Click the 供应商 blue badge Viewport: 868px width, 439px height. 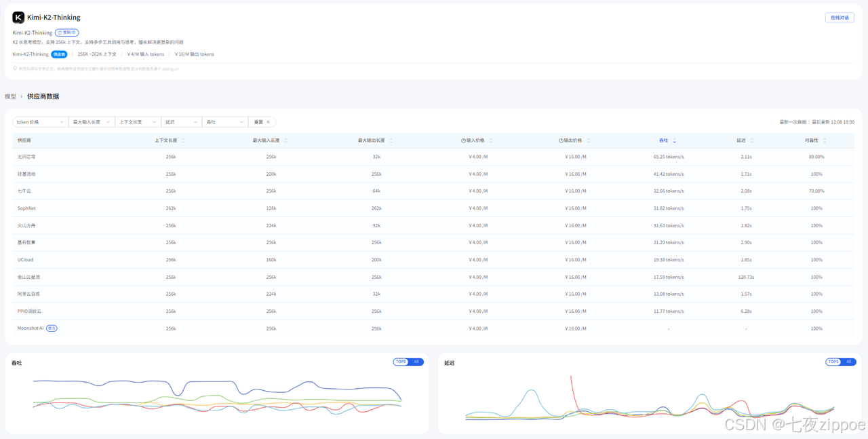[x=59, y=54]
